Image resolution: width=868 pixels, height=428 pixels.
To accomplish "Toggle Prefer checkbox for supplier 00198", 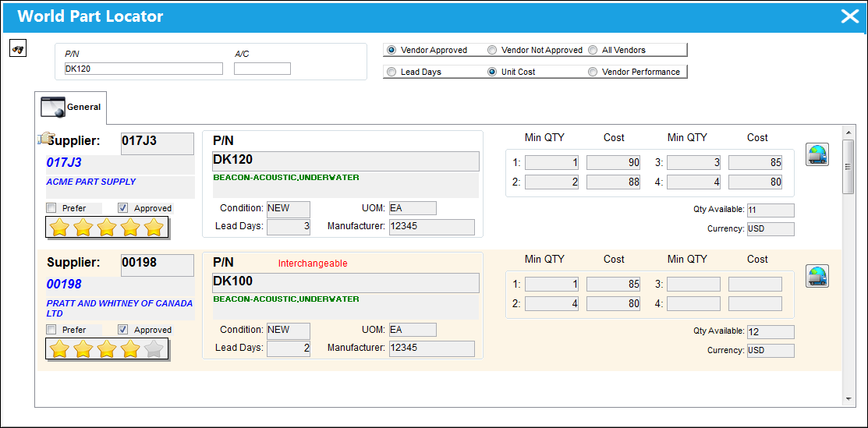I will [51, 330].
